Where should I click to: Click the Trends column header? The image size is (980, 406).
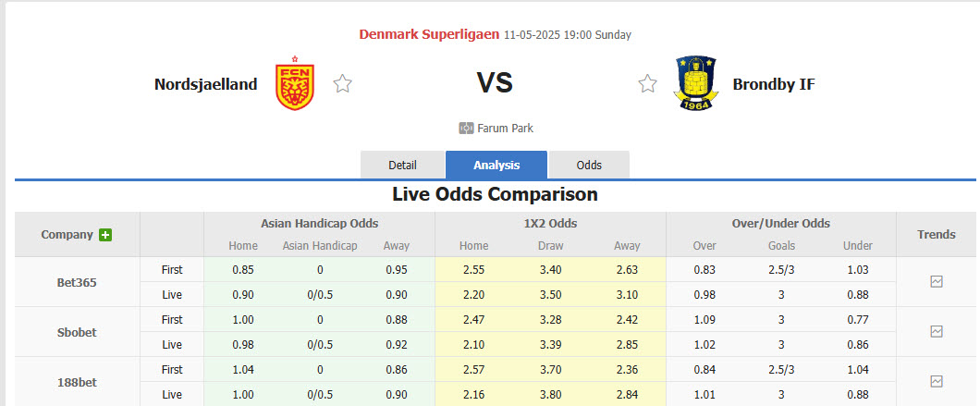click(937, 235)
